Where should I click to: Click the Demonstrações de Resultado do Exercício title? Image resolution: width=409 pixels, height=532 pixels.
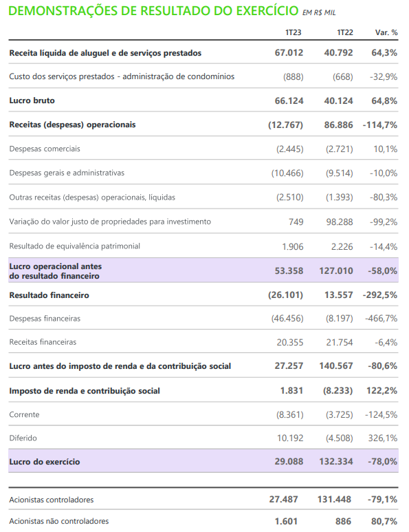tap(153, 11)
